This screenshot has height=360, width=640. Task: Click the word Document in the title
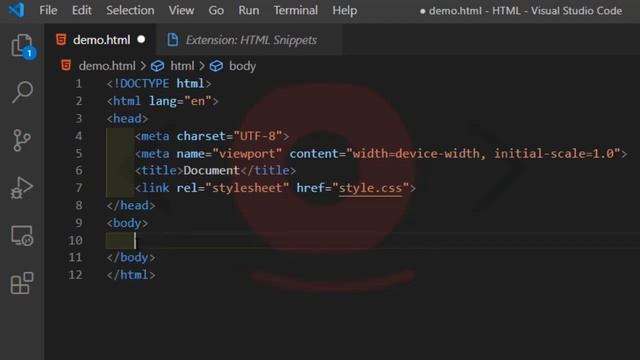[211, 170]
